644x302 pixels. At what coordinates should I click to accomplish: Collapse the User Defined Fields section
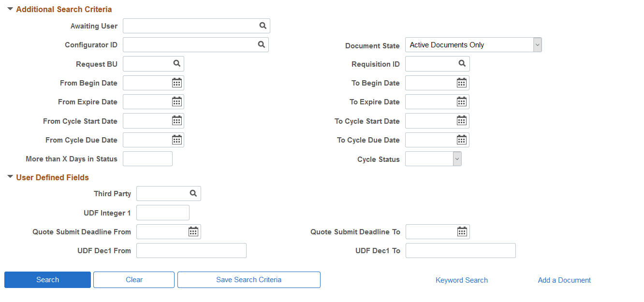(10, 177)
